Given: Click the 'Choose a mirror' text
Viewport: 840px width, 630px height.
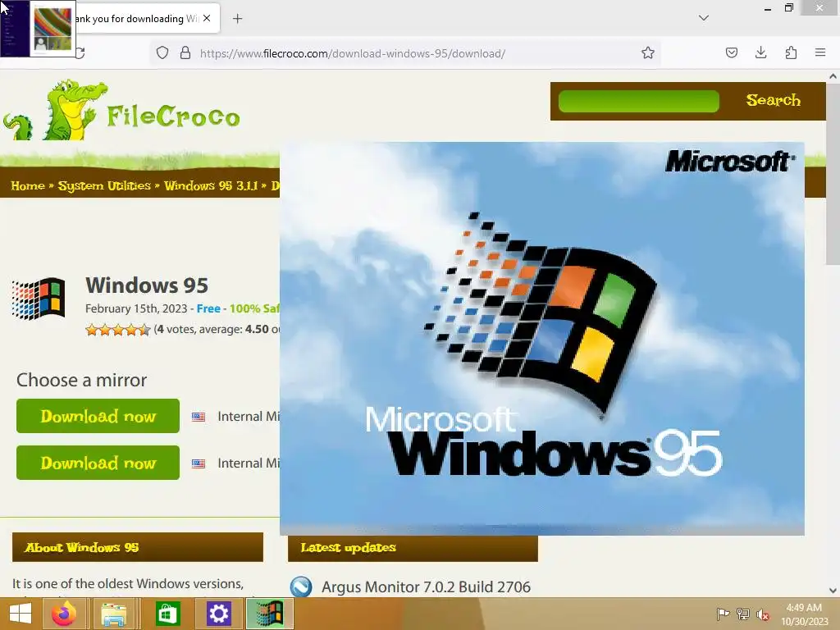Looking at the screenshot, I should click(x=81, y=380).
